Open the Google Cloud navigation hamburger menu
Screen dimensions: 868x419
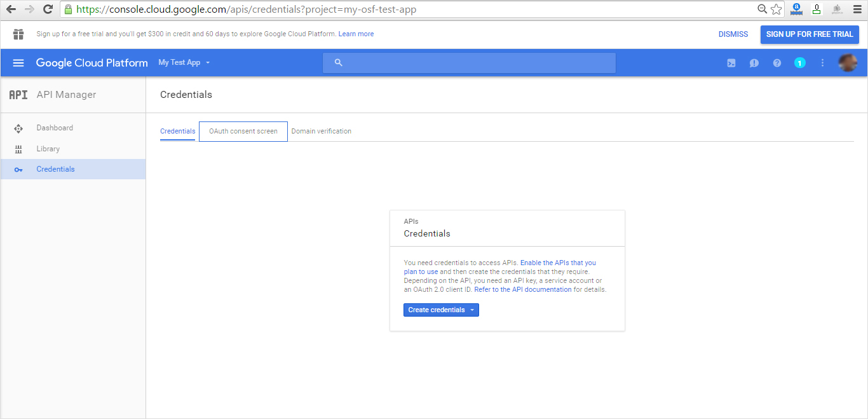tap(18, 63)
